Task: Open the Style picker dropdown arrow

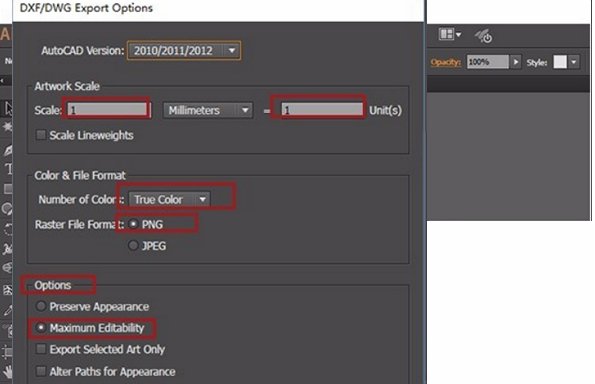Action: pos(574,62)
